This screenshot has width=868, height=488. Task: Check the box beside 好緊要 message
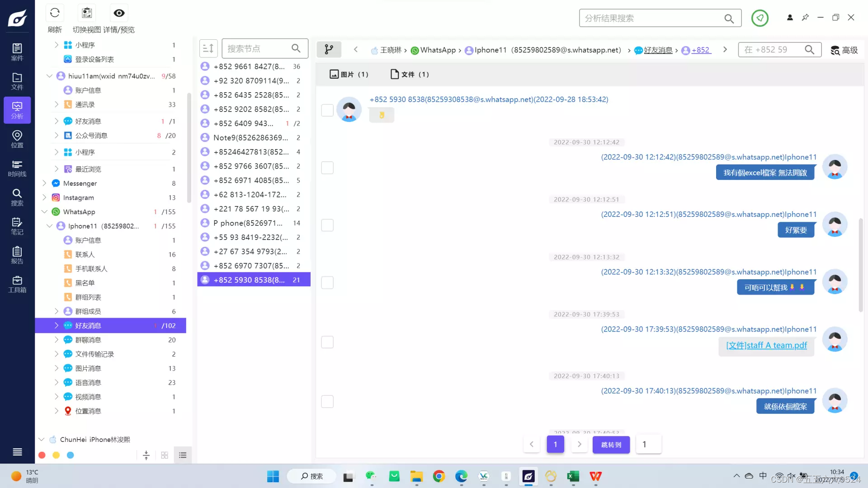pyautogui.click(x=327, y=225)
